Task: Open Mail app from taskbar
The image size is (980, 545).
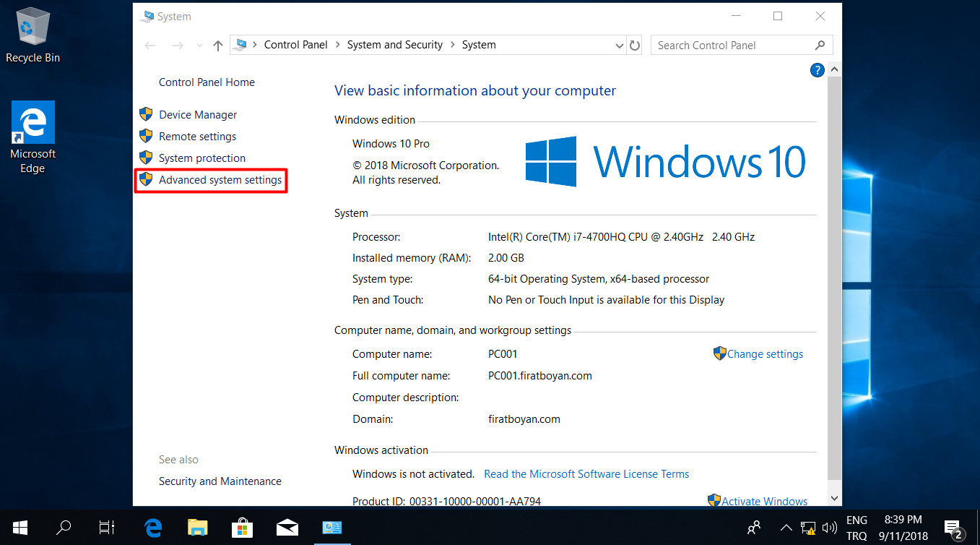Action: pos(287,528)
